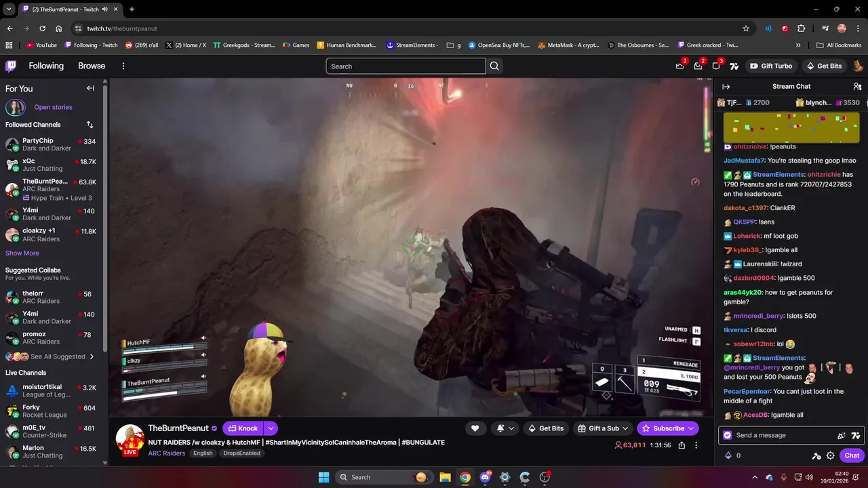Sort followed channels icon
This screenshot has height=488, width=868.
(x=90, y=125)
